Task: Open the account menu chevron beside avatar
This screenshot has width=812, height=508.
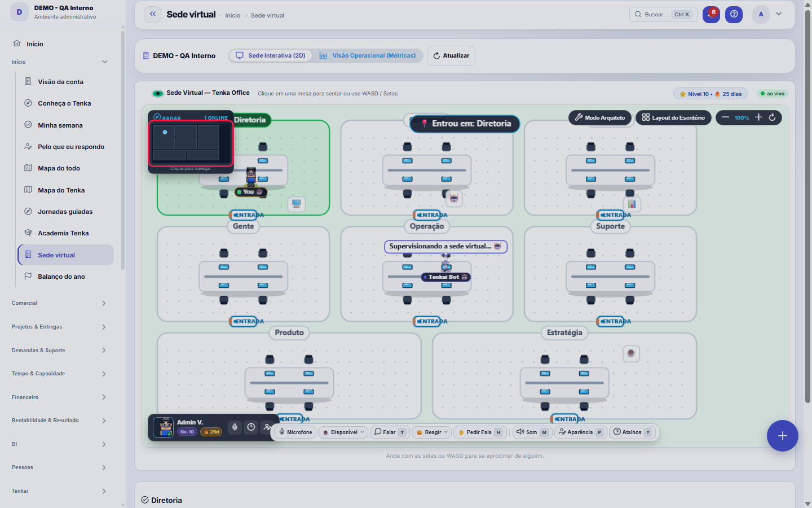Action: [779, 15]
